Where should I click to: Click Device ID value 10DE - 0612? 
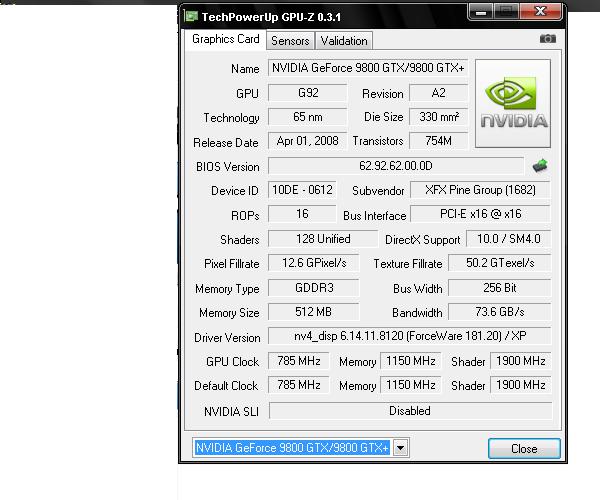pyautogui.click(x=302, y=190)
